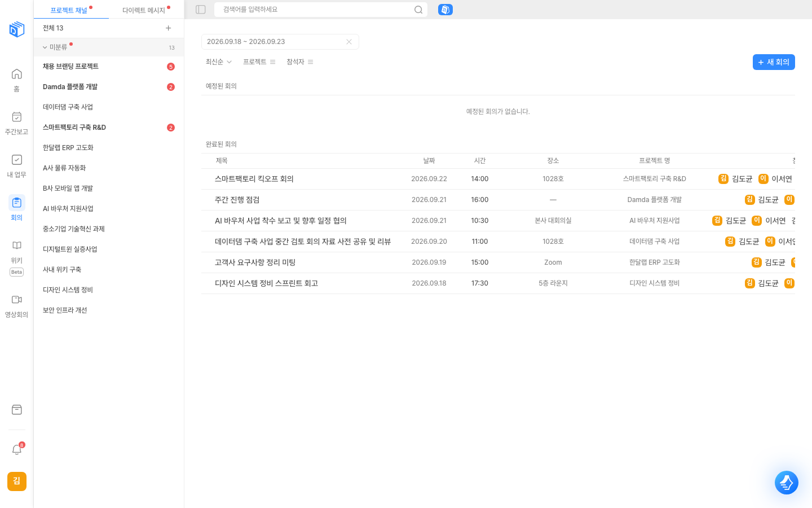Select the 사내 위키 구축 channel
812x508 pixels.
click(x=109, y=270)
